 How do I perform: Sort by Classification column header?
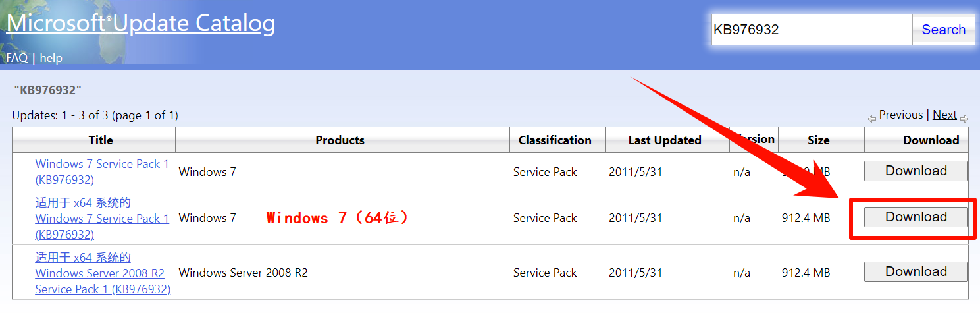pyautogui.click(x=555, y=140)
